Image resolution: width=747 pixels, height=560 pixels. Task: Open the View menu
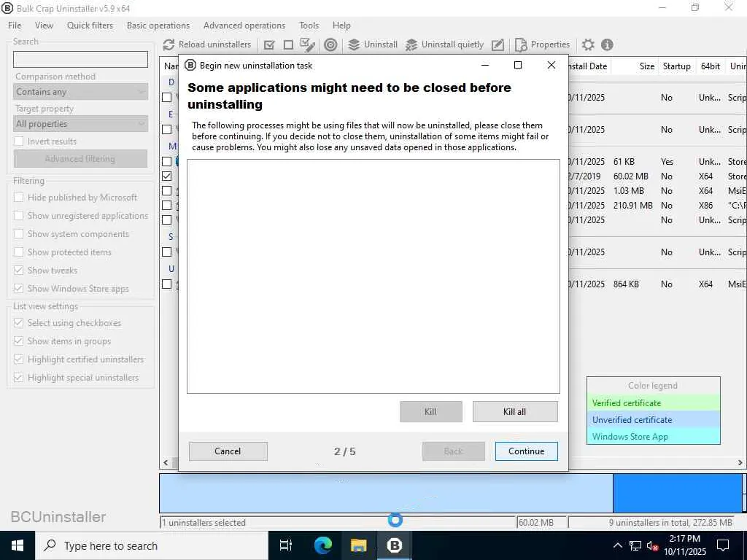click(x=44, y=26)
